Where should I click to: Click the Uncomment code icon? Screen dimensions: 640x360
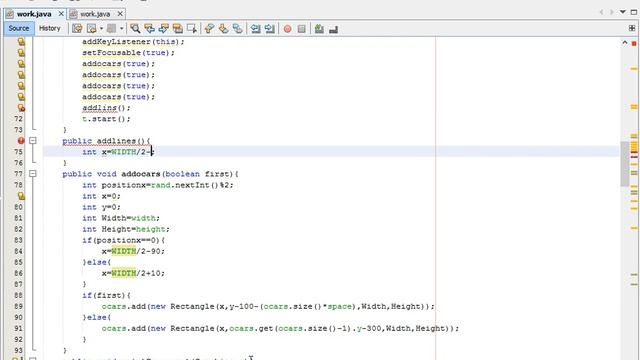coord(333,29)
